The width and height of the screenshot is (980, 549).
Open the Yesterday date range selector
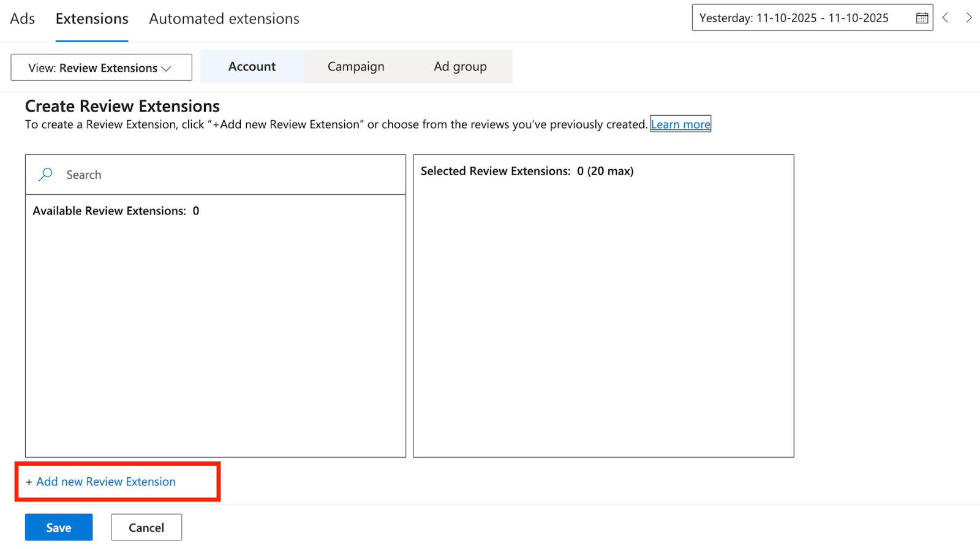pos(802,18)
